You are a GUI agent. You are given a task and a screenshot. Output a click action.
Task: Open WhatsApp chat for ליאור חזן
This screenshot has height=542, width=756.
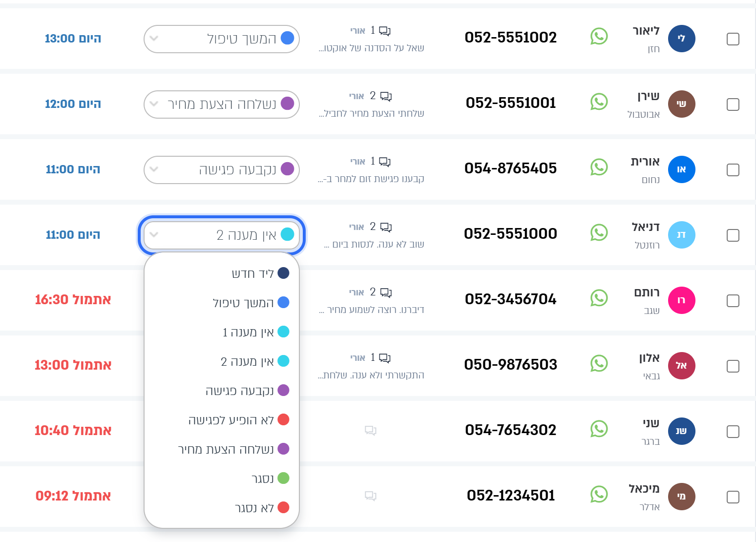(x=599, y=37)
